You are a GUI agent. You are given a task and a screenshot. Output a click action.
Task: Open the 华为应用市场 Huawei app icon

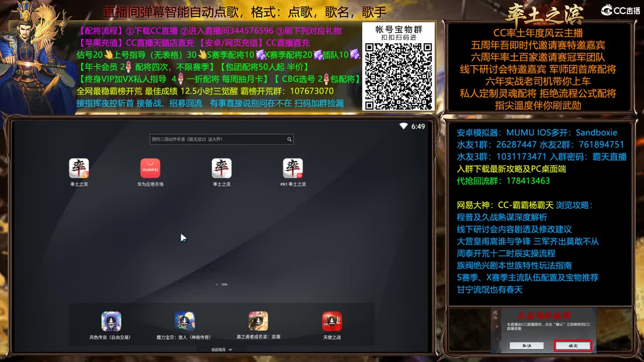pos(150,168)
